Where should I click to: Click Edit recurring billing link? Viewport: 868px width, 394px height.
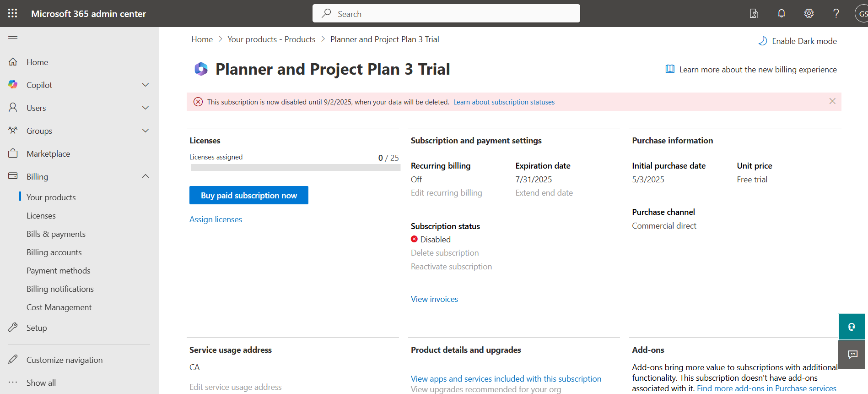coord(446,193)
